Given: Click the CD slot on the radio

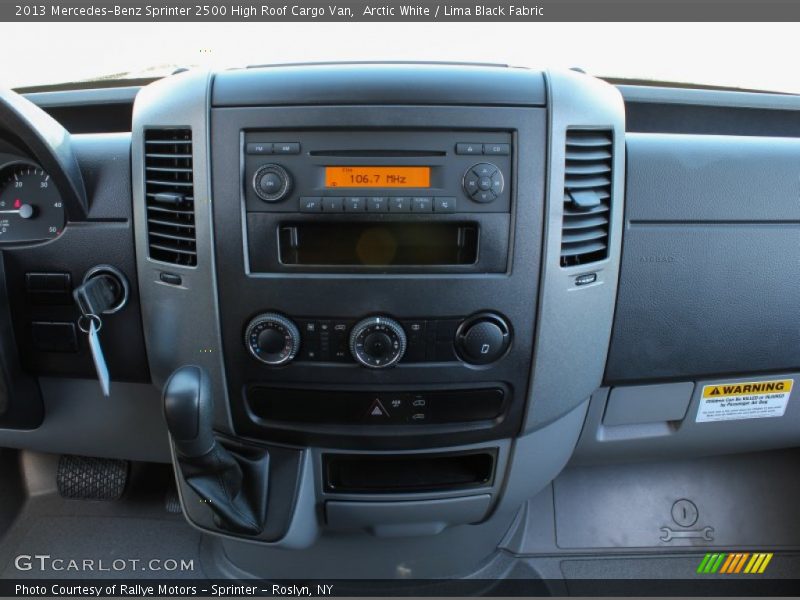Looking at the screenshot, I should click(x=378, y=153).
